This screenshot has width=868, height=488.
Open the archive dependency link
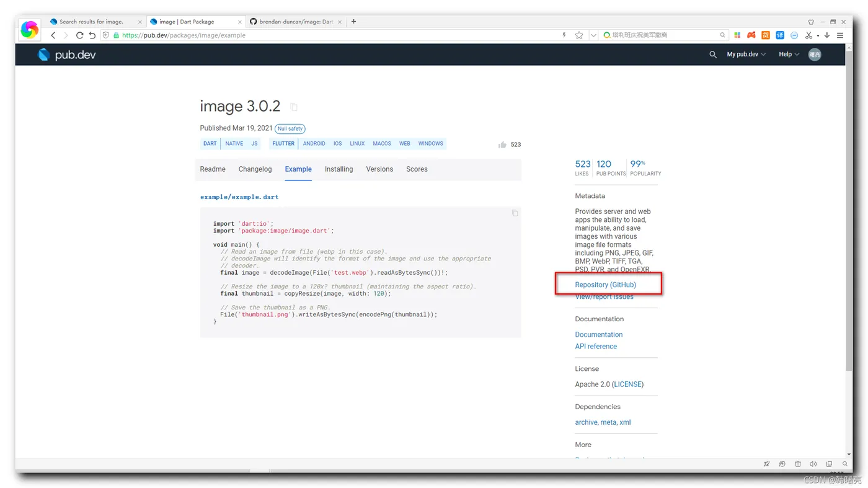[585, 422]
